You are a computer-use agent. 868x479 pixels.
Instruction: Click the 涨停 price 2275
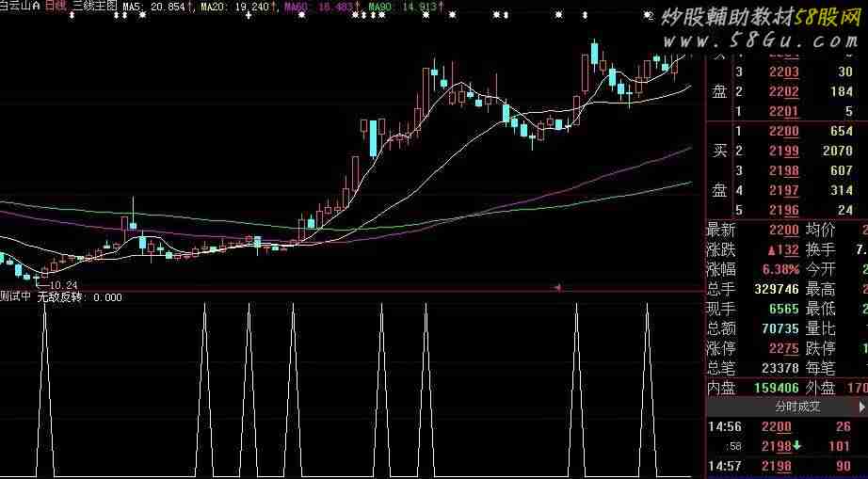[784, 348]
